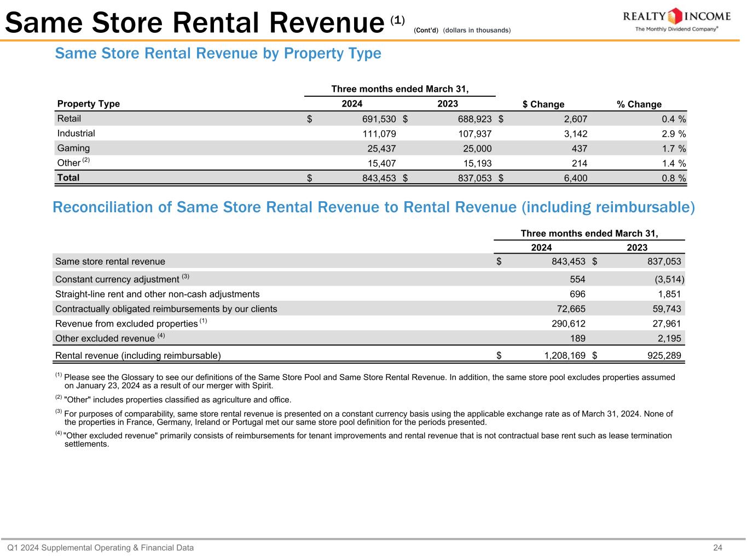Screen dimensions: 747x560
Task: Click the Gaming property type row
Action: (x=73, y=148)
